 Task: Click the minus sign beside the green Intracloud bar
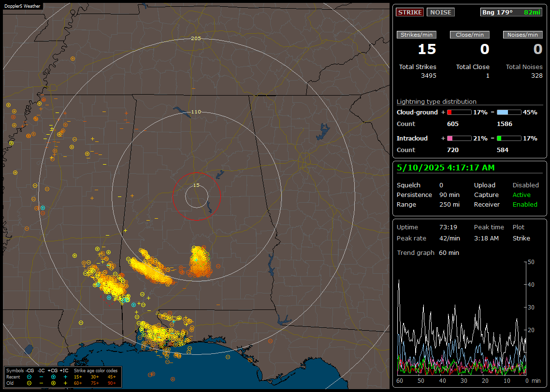(492, 139)
